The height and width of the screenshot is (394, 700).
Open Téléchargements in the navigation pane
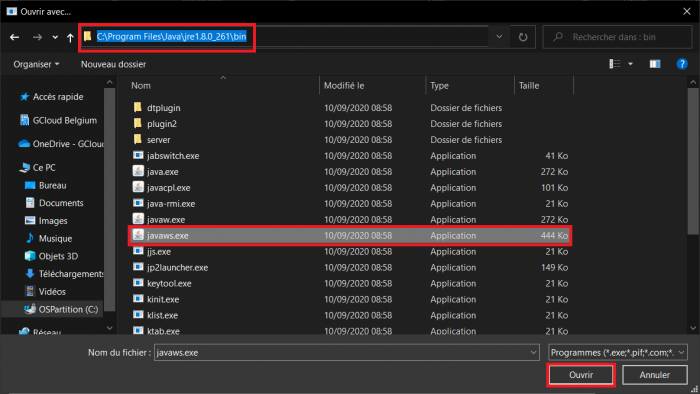[x=65, y=274]
